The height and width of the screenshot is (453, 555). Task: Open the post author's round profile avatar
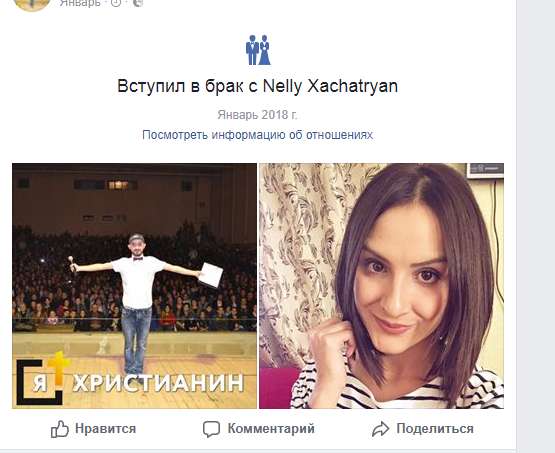pos(32,4)
